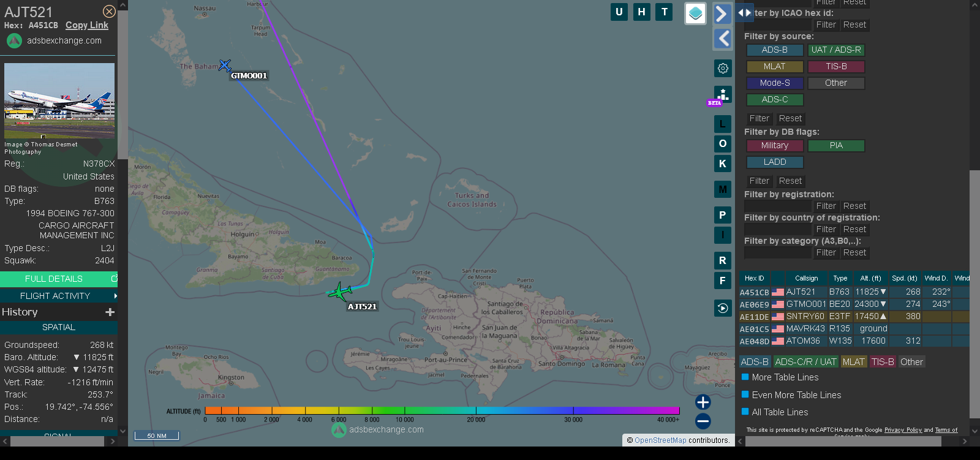
Task: Select the ATOM36 table row
Action: click(x=854, y=341)
